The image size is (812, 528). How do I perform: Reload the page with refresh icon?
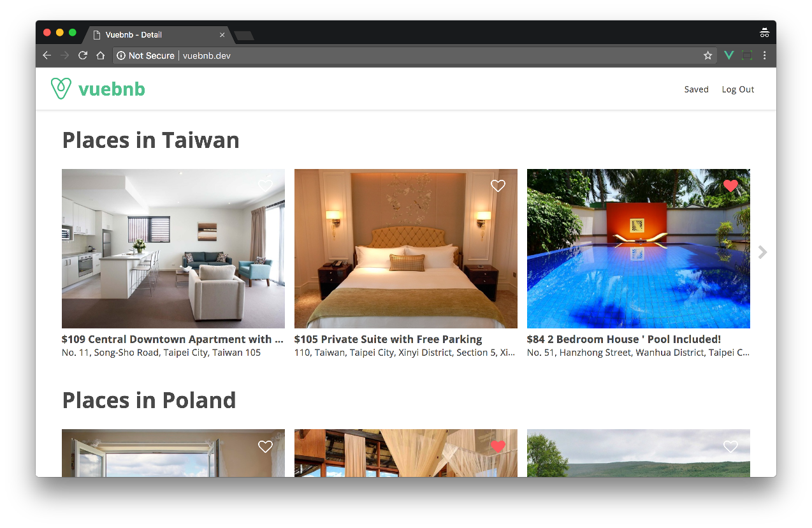[x=82, y=55]
